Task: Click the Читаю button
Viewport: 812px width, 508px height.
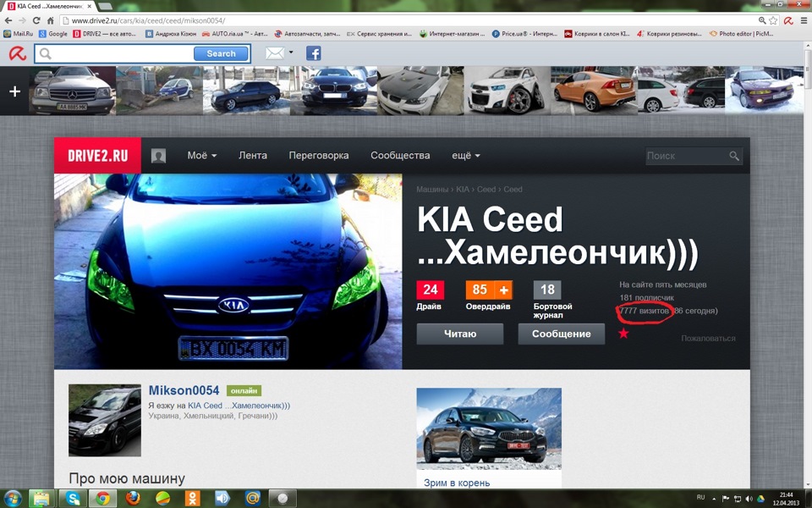Action: point(460,334)
